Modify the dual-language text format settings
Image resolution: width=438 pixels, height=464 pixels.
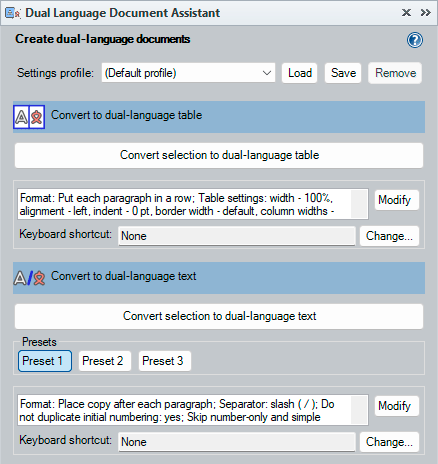pyautogui.click(x=397, y=406)
